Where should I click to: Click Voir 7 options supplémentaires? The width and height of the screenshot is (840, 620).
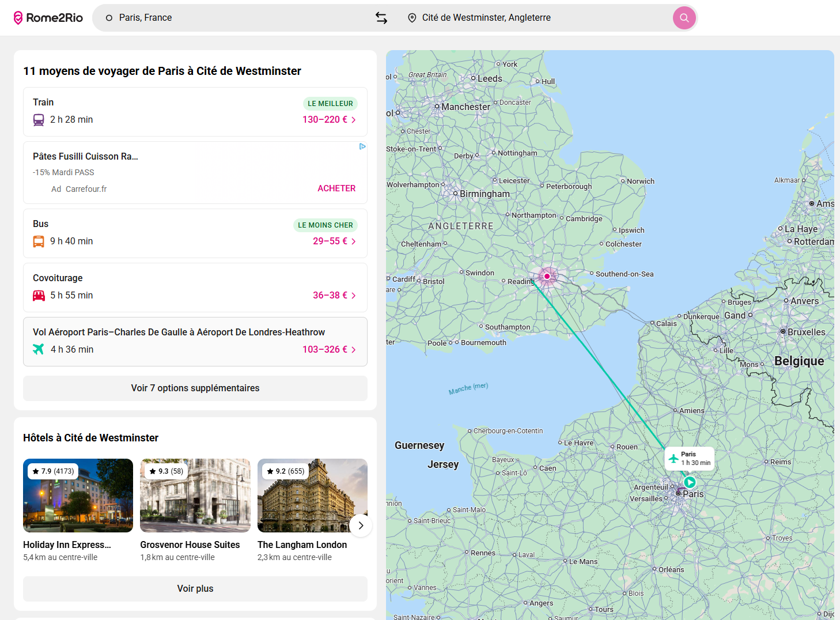click(x=195, y=388)
